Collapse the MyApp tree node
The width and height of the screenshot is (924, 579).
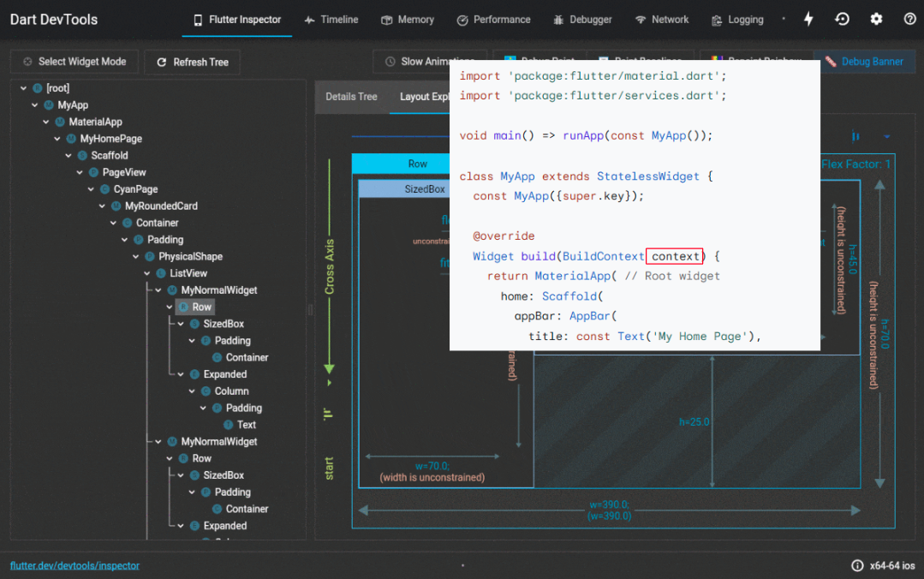coord(35,105)
